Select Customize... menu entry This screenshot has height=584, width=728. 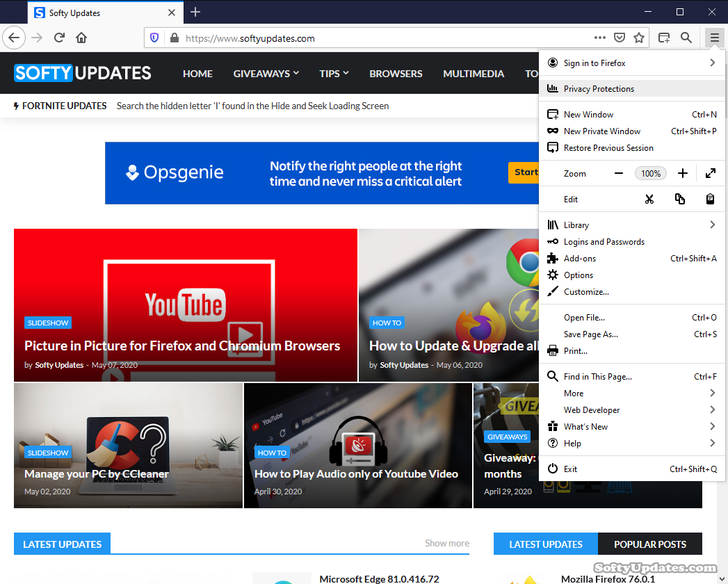point(632,291)
